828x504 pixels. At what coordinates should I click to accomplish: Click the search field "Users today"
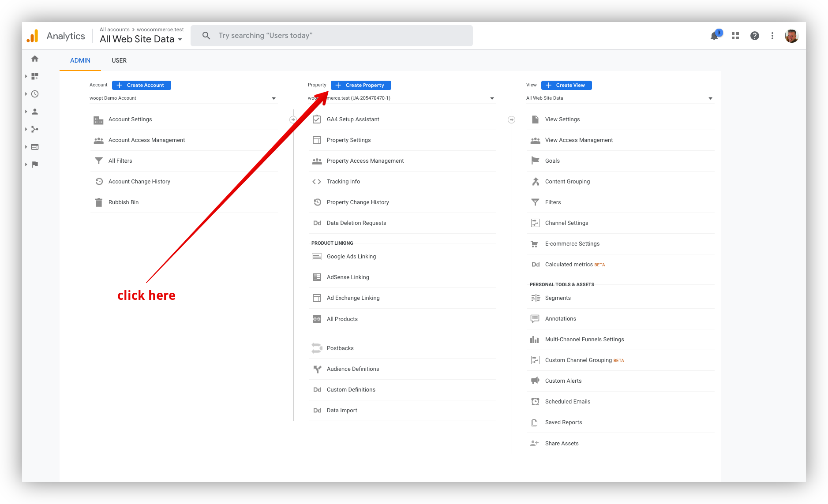pyautogui.click(x=332, y=36)
